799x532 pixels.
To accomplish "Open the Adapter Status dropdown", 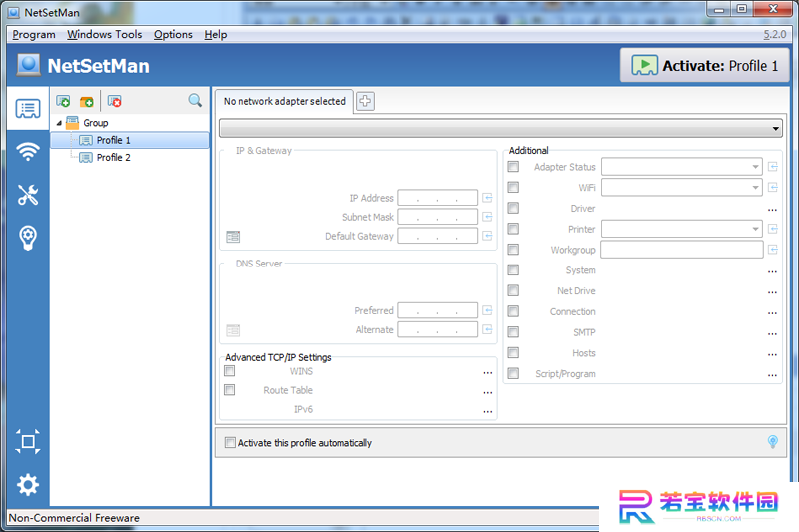I will pos(682,167).
